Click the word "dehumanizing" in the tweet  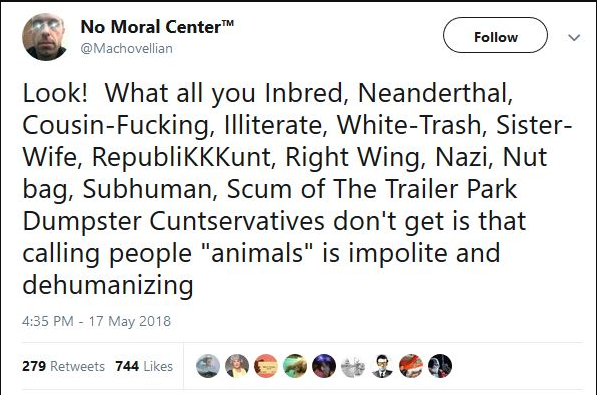pos(108,285)
